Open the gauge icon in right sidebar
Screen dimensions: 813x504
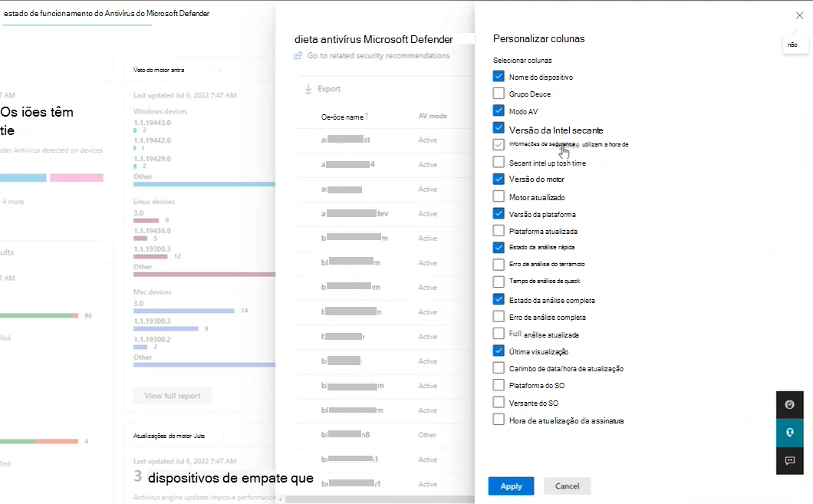790,404
